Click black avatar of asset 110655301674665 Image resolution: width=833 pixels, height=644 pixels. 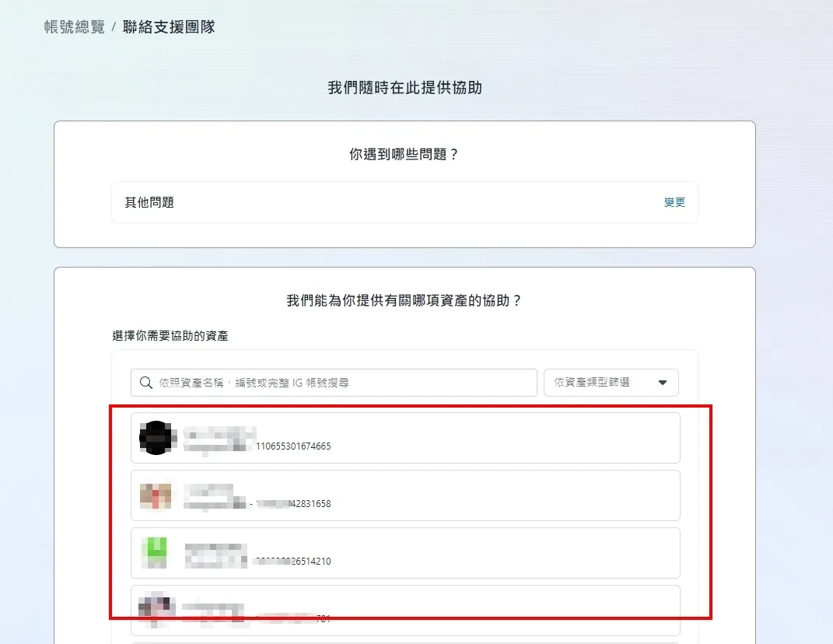(157, 438)
